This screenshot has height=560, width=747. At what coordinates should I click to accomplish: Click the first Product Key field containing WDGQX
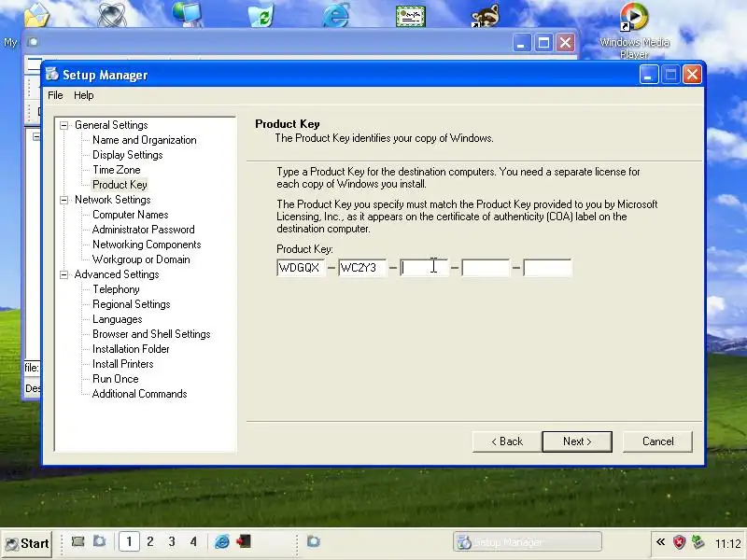coord(301,268)
